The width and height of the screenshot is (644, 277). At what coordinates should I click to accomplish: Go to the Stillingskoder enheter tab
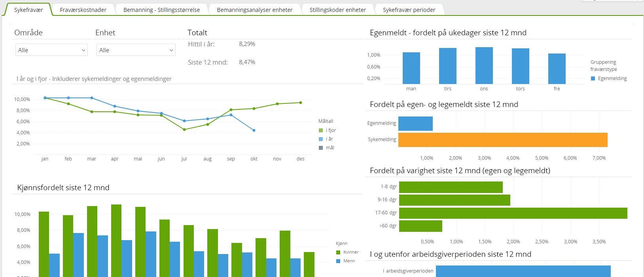337,10
